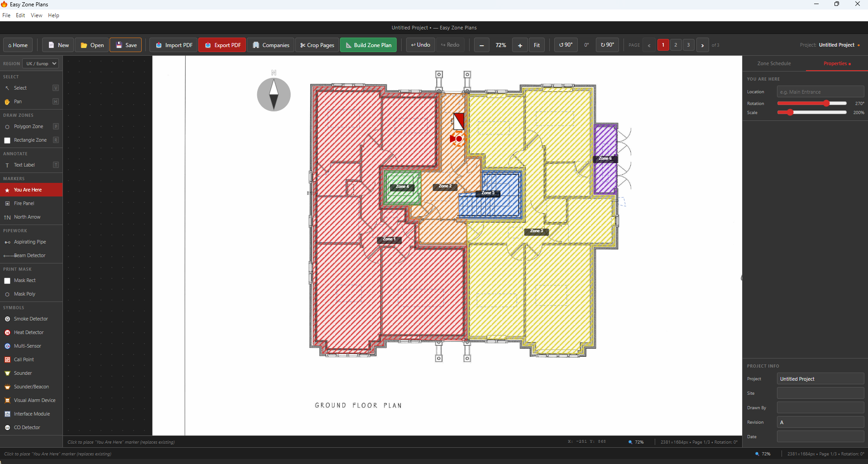Save the current project
Screen dimensions: 868x464
click(126, 45)
